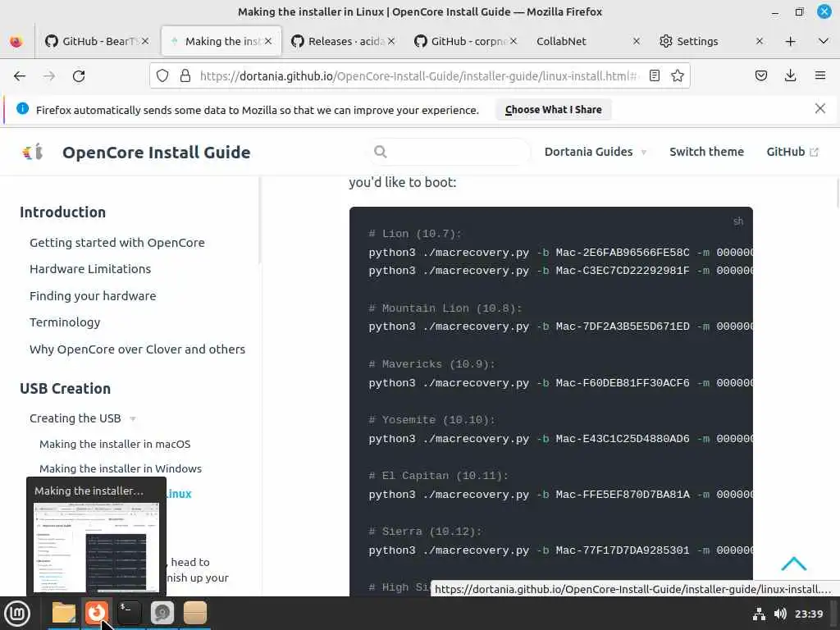Open Finding your hardware page

pyautogui.click(x=93, y=295)
